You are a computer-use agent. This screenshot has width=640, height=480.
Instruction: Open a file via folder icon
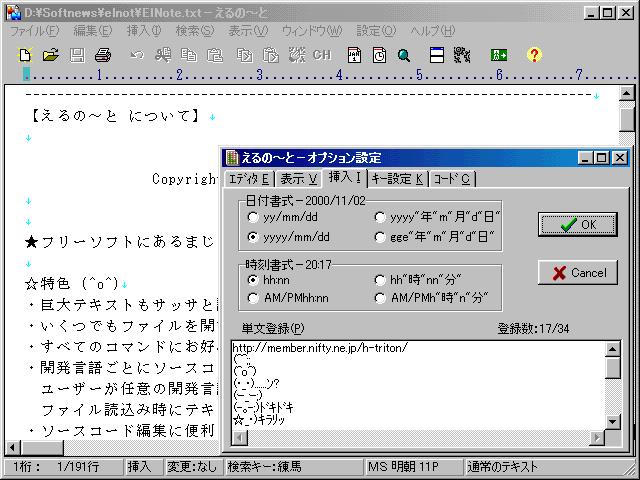(51, 55)
